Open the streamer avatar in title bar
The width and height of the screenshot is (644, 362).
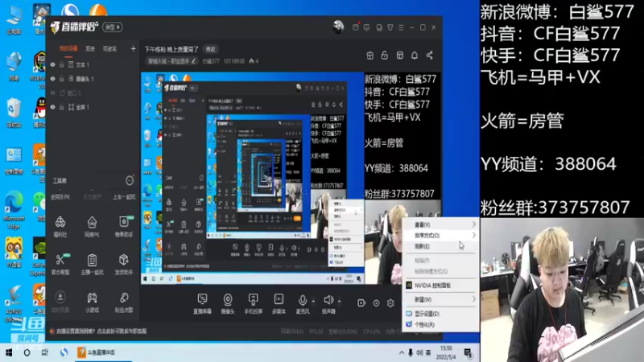pos(337,27)
